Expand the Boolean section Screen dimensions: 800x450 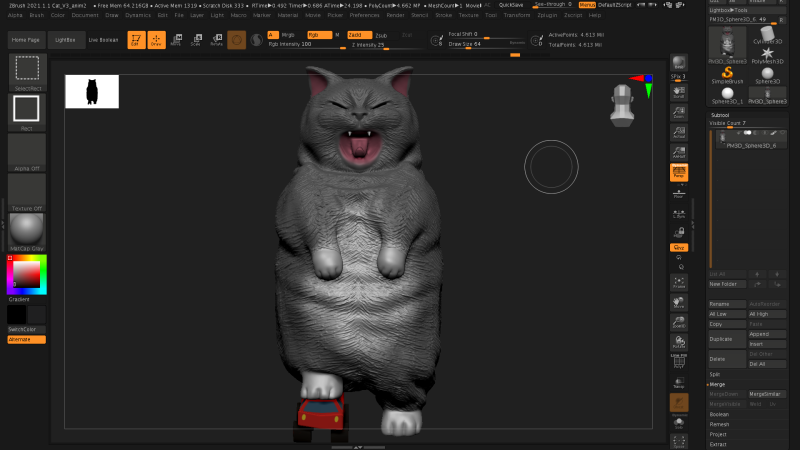tap(719, 413)
